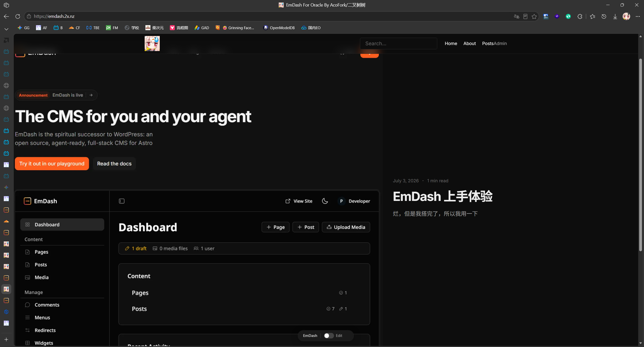Reload the page with refresh icon

tap(18, 16)
